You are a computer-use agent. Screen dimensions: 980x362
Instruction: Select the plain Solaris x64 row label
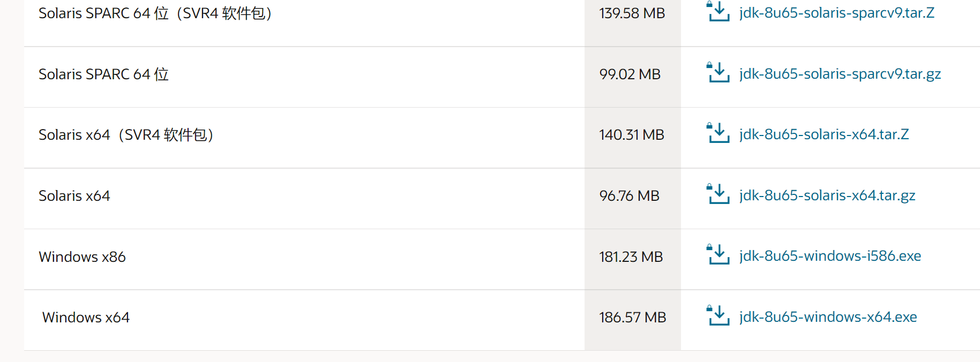click(74, 196)
